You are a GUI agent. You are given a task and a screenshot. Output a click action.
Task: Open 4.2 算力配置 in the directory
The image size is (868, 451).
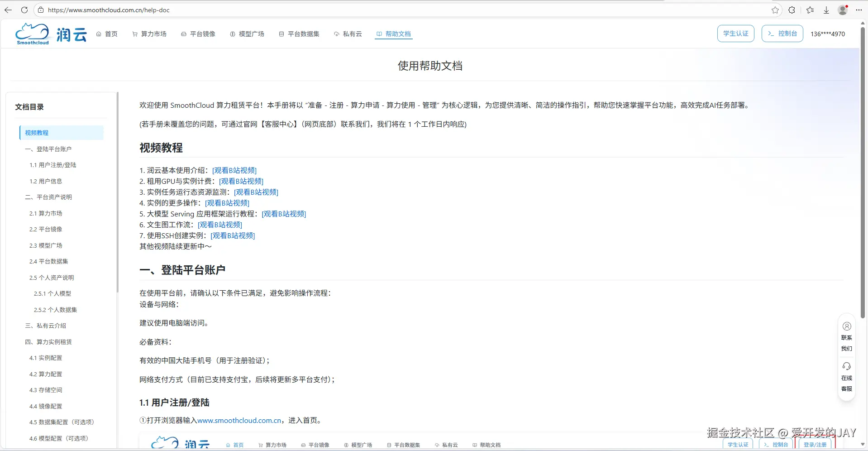(46, 374)
